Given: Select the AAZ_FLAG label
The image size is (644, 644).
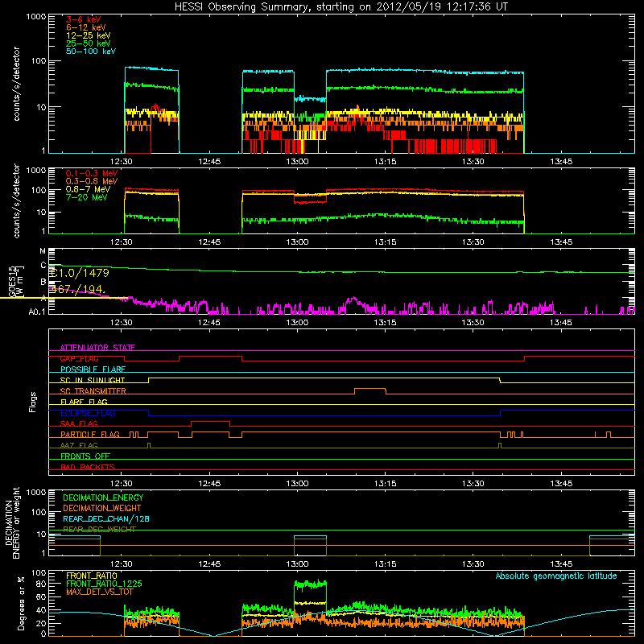Looking at the screenshot, I should (x=79, y=445).
